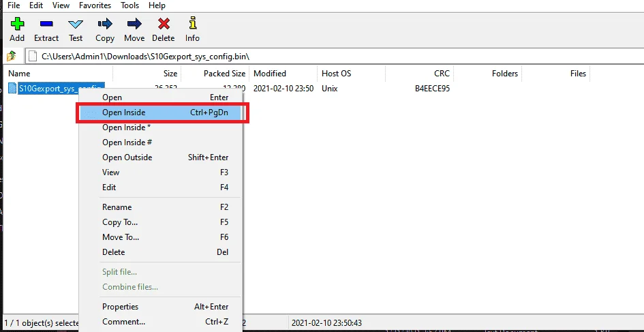Select the S10Gexport_sys_config file icon
Screen dimensions: 644x332
point(13,88)
